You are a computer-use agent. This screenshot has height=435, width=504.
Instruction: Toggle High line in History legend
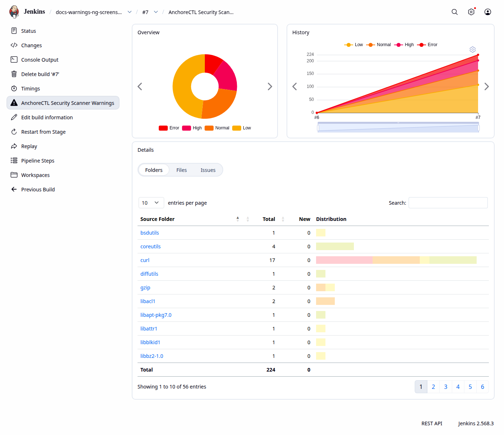click(x=404, y=45)
